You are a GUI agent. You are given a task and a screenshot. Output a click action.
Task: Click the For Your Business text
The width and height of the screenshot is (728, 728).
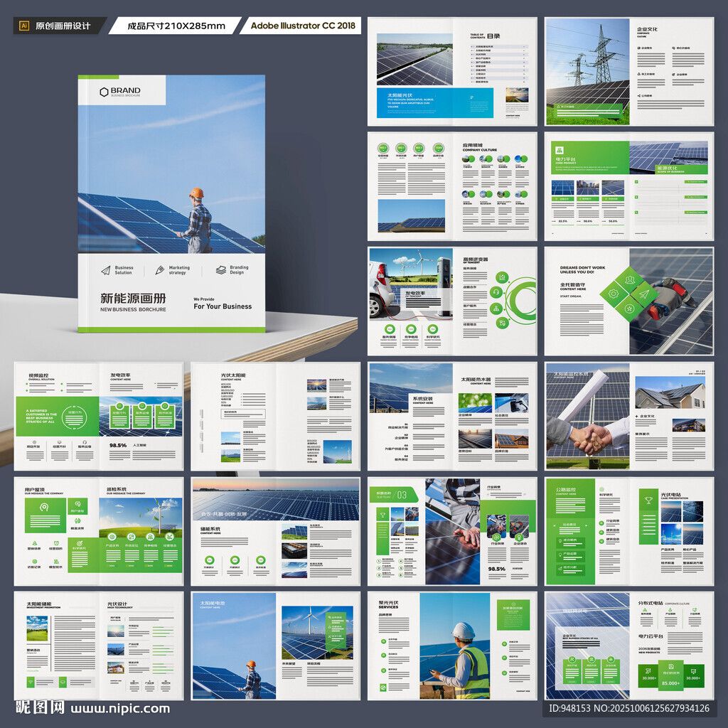pyautogui.click(x=223, y=306)
